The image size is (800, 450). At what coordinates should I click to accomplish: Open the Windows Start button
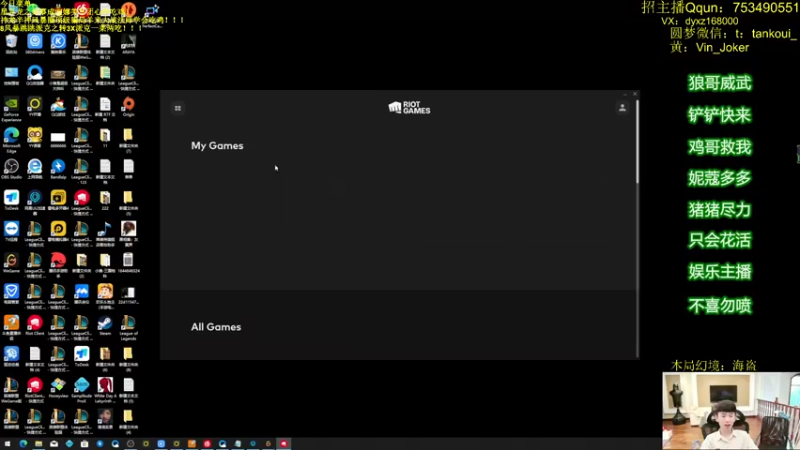pos(7,444)
